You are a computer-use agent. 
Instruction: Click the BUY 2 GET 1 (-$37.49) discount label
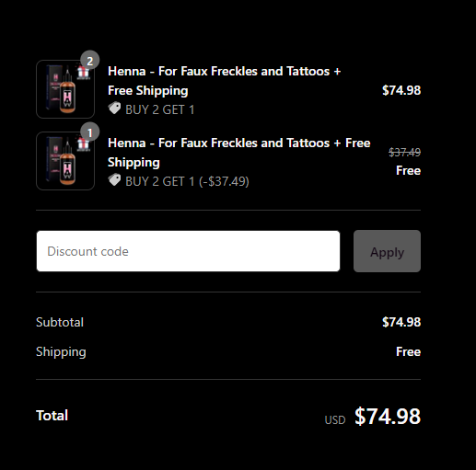point(187,181)
